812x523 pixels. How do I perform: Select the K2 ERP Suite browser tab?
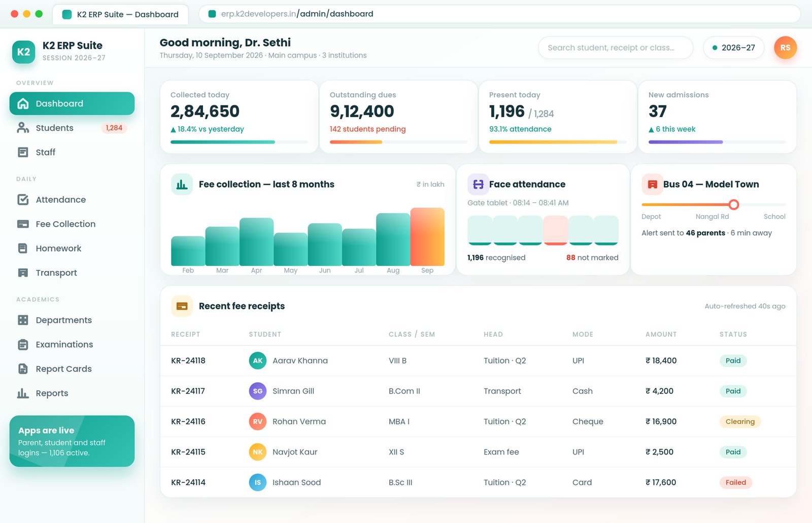[120, 14]
